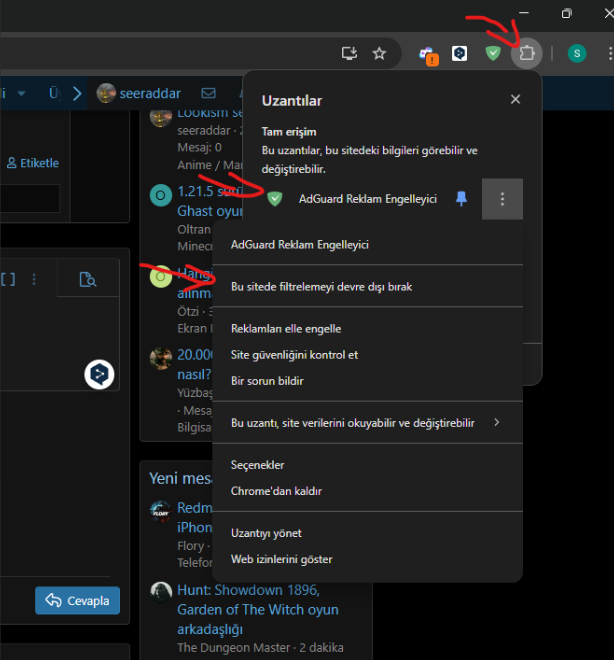Click AdGuard three-dot more actions button
Image resolution: width=614 pixels, height=660 pixels.
point(502,199)
